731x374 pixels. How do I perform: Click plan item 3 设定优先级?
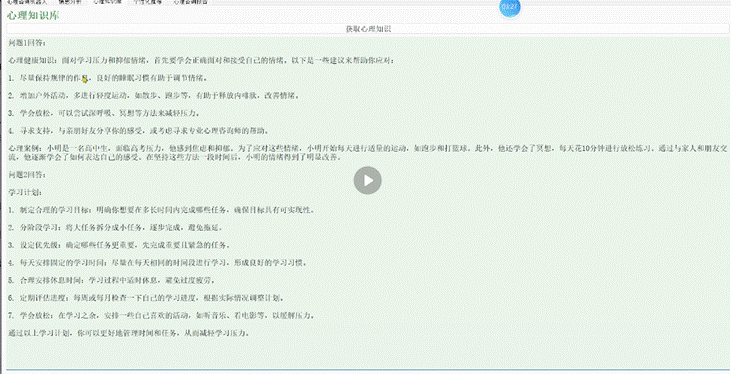[x=119, y=245]
